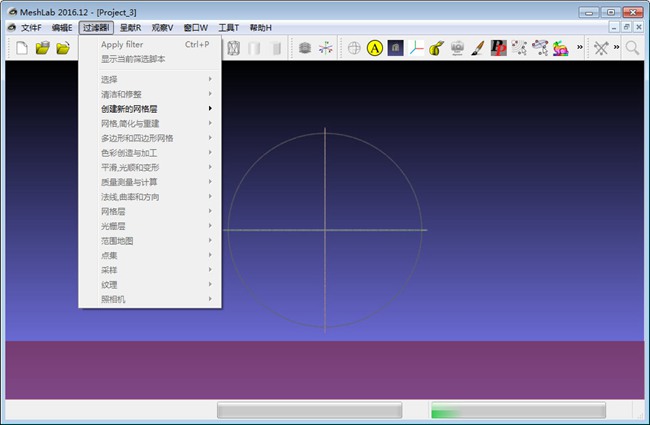Maximize the MeshLab main window

coord(611,12)
